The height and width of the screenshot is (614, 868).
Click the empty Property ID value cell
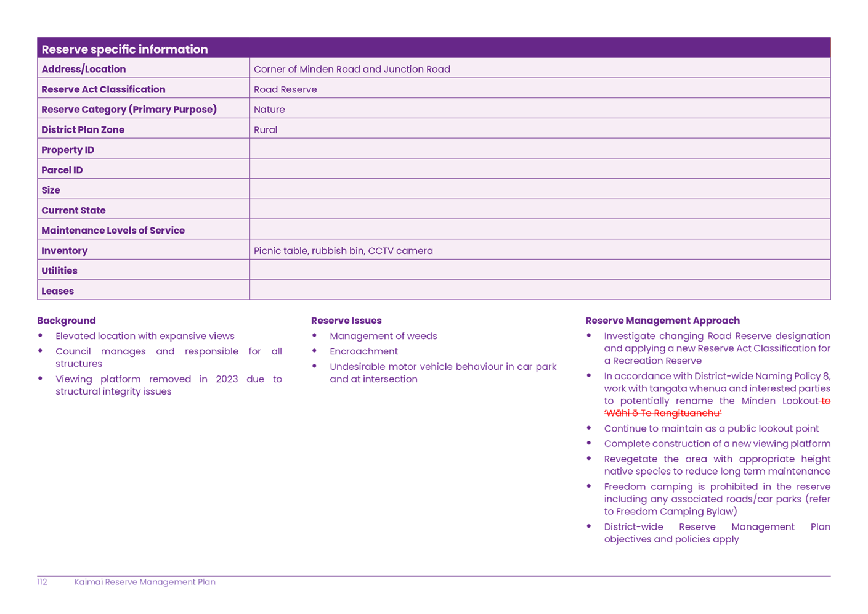[x=540, y=149]
